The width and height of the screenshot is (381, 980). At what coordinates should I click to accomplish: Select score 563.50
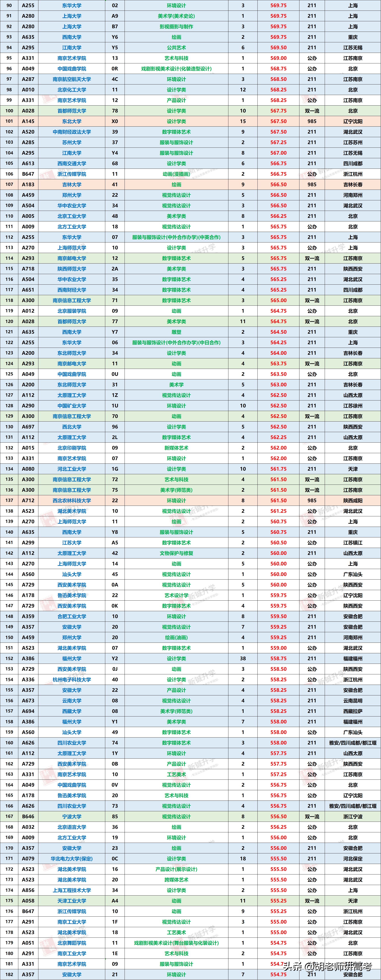pyautogui.click(x=278, y=374)
